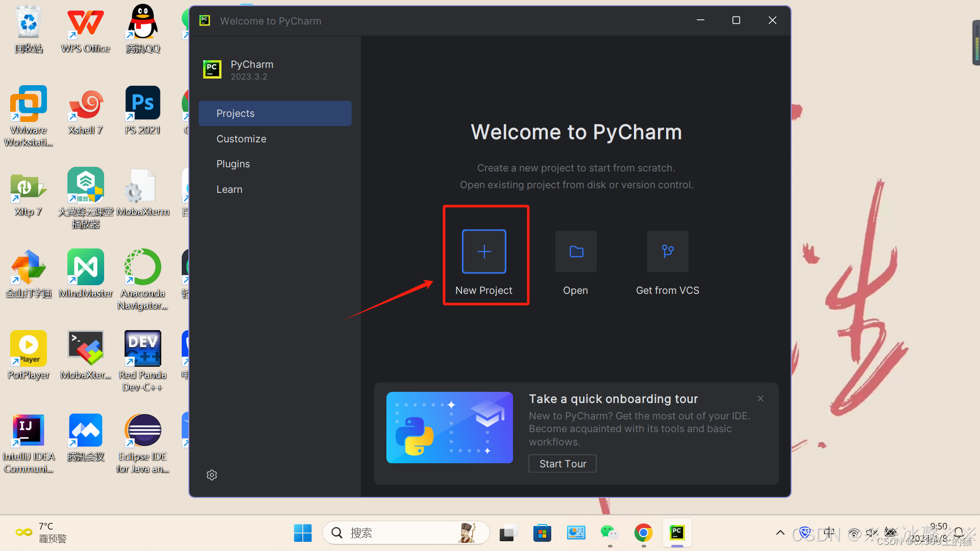
Task: Open WeChat from the taskbar
Action: (x=609, y=533)
